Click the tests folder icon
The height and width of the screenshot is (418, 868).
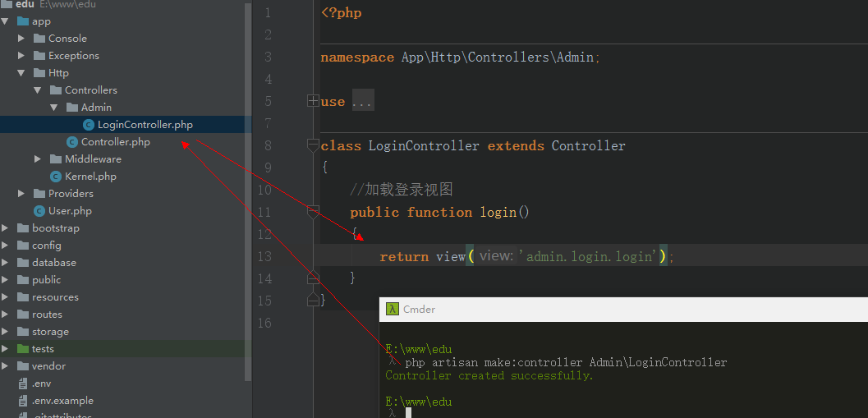point(22,349)
